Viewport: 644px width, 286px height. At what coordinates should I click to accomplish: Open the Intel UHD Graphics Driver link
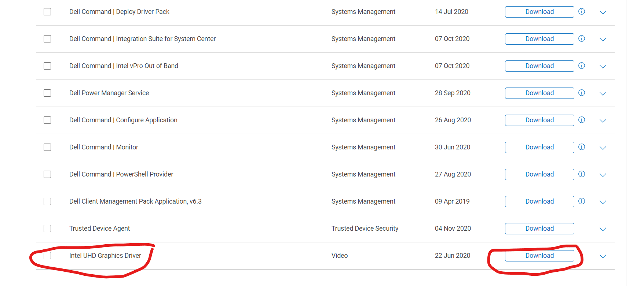coord(105,255)
